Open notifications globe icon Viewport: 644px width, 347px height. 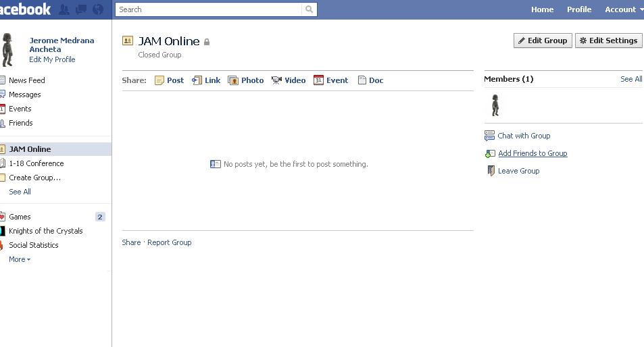point(98,9)
